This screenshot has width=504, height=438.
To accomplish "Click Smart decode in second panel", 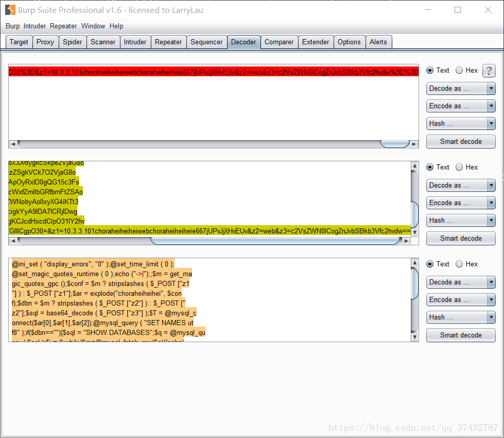I will [x=461, y=239].
